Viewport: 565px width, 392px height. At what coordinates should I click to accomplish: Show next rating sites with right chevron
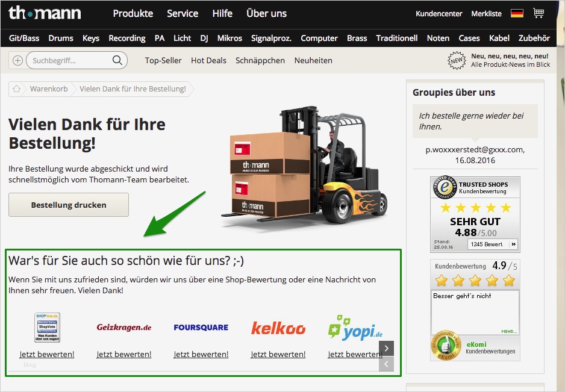(386, 349)
